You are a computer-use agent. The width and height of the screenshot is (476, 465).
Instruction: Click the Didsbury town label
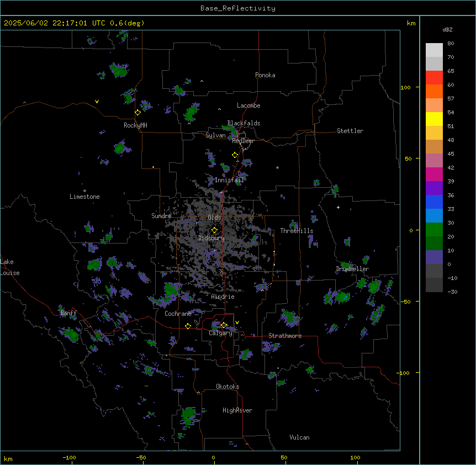tap(211, 238)
